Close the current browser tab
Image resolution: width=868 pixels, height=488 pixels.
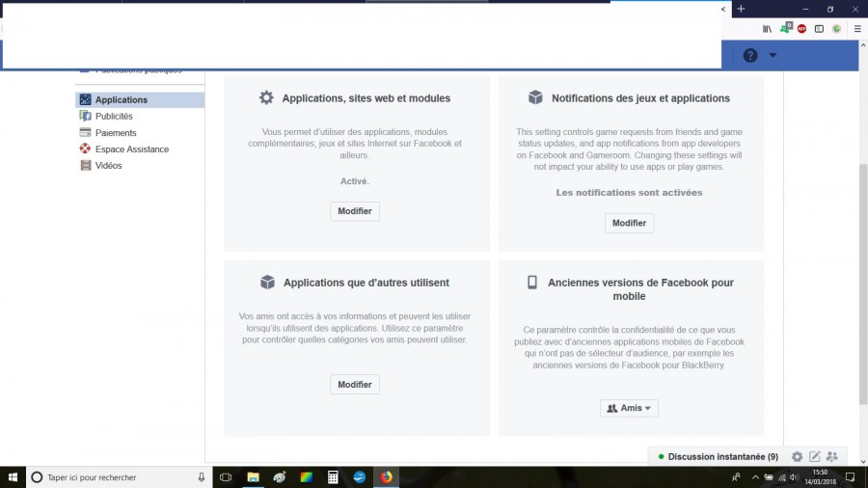click(722, 9)
